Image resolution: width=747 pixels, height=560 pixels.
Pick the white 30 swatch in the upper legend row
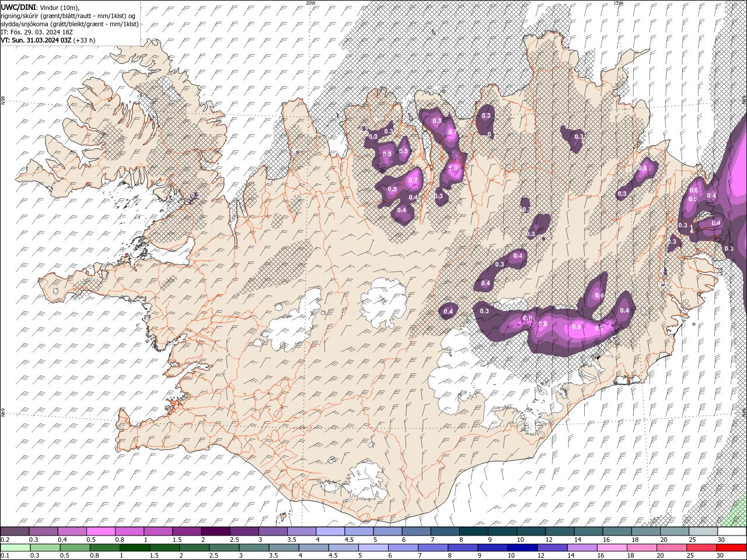pos(732,531)
